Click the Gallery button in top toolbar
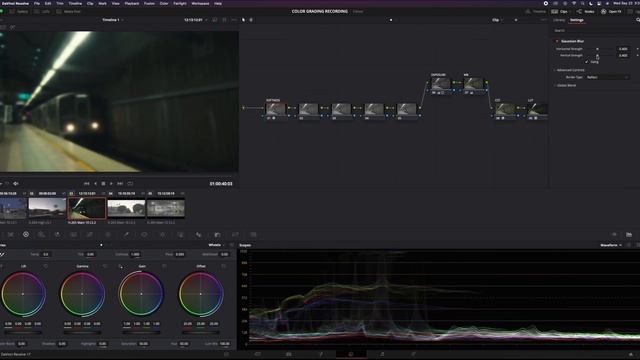The width and height of the screenshot is (640, 360). (x=19, y=11)
